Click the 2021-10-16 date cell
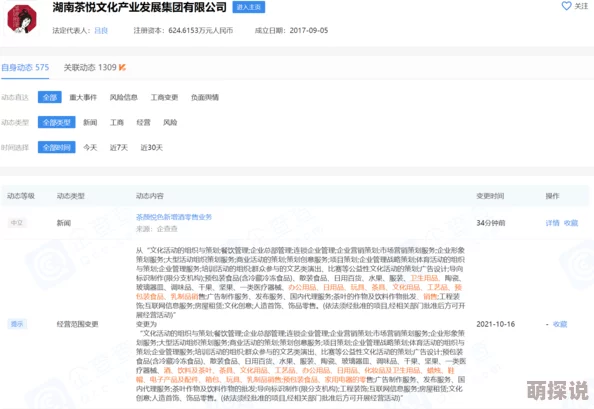 [496, 324]
